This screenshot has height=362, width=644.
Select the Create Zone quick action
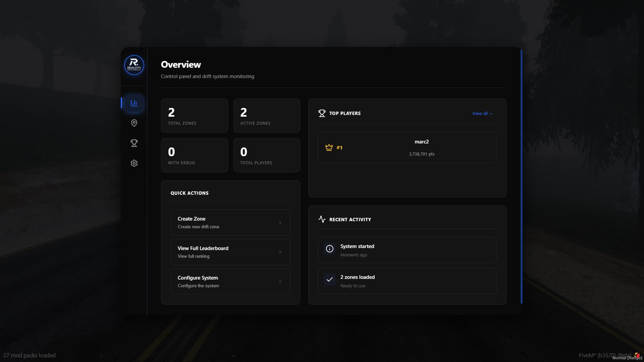pos(230,223)
